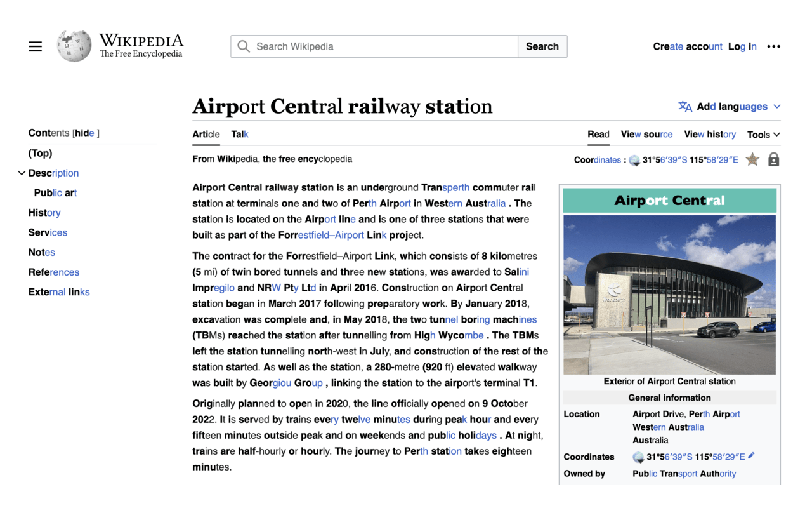
Task: Click the pencil edit icon beside infobox coordinates
Action: point(751,455)
